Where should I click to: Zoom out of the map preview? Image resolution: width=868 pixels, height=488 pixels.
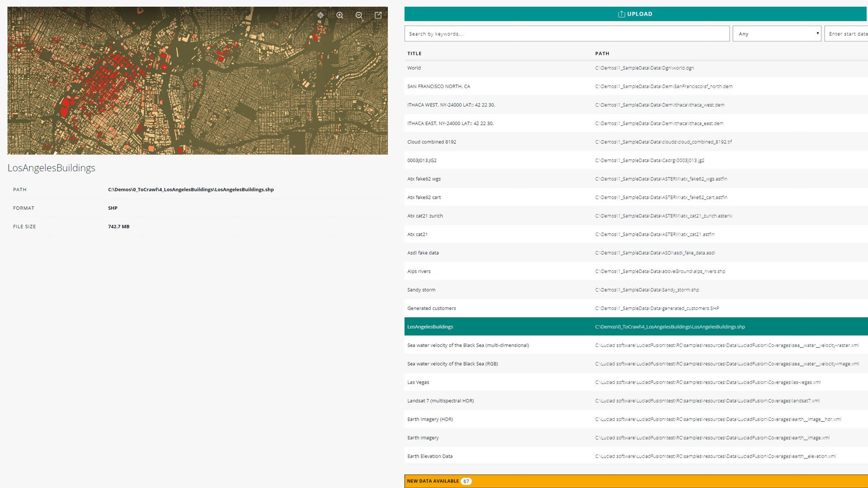pos(359,15)
